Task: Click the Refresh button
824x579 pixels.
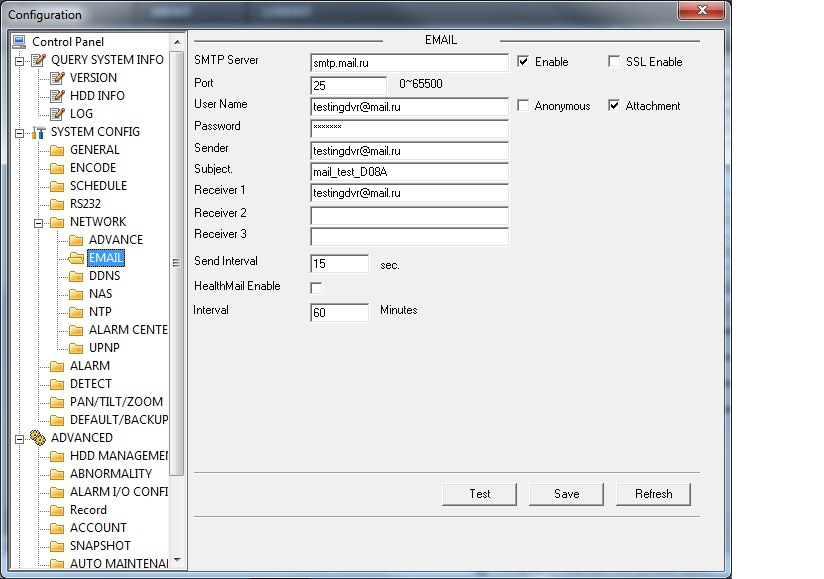Action: coord(653,494)
